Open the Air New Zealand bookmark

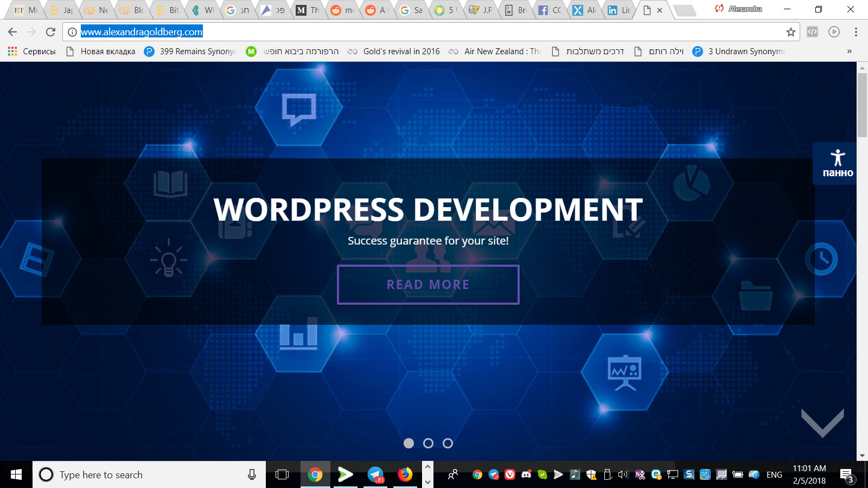[x=495, y=52]
